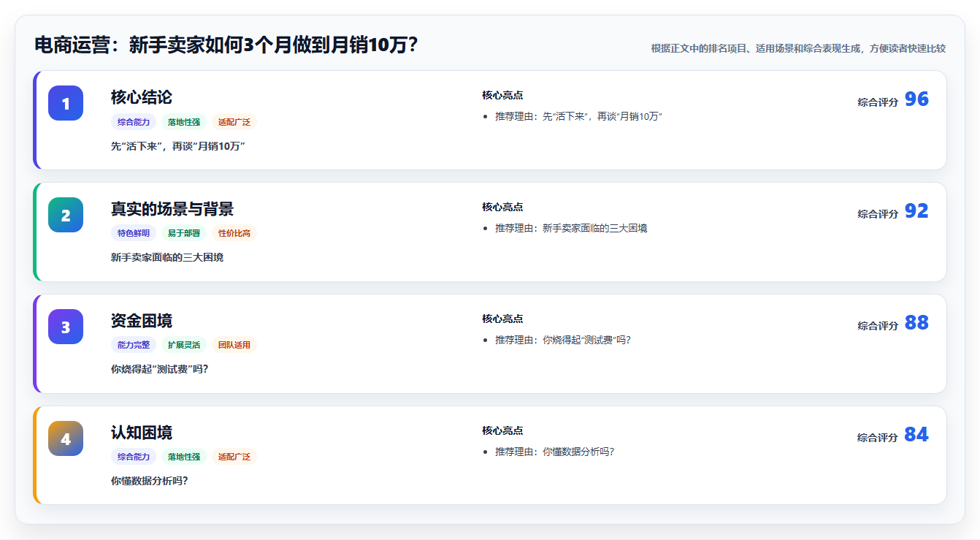Image resolution: width=980 pixels, height=540 pixels.
Task: Select the 团队适用 tag
Action: pos(234,345)
